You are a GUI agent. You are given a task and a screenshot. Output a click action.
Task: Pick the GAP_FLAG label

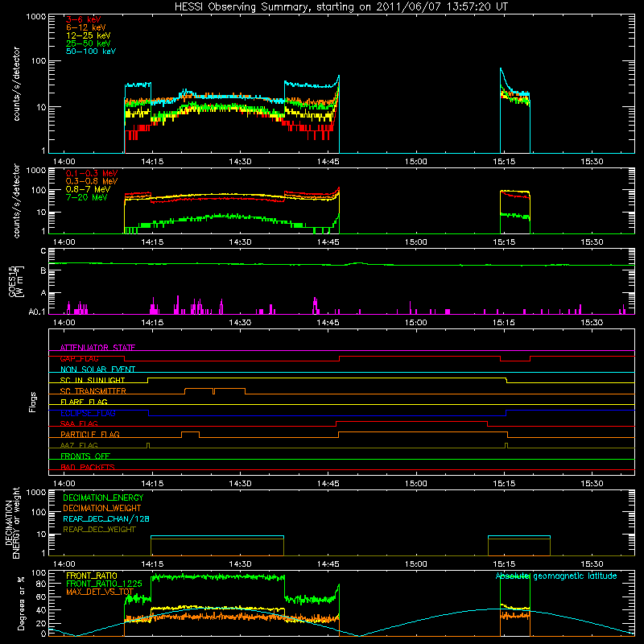[x=79, y=358]
